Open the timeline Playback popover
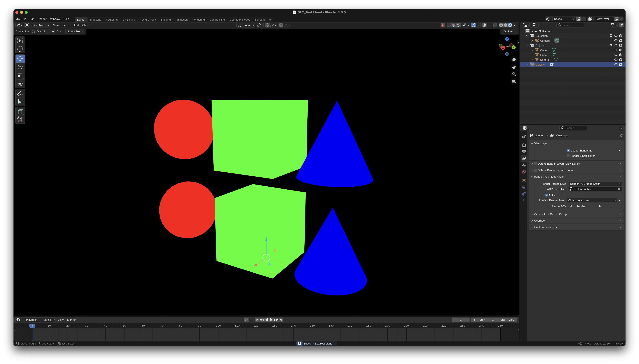 (33, 320)
